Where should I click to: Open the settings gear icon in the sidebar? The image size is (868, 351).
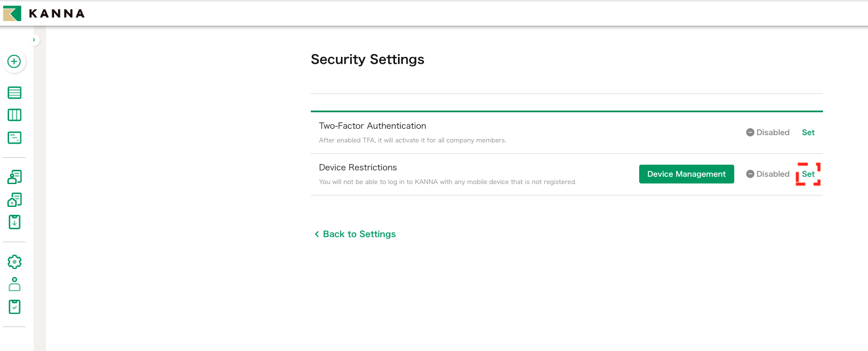pyautogui.click(x=14, y=262)
